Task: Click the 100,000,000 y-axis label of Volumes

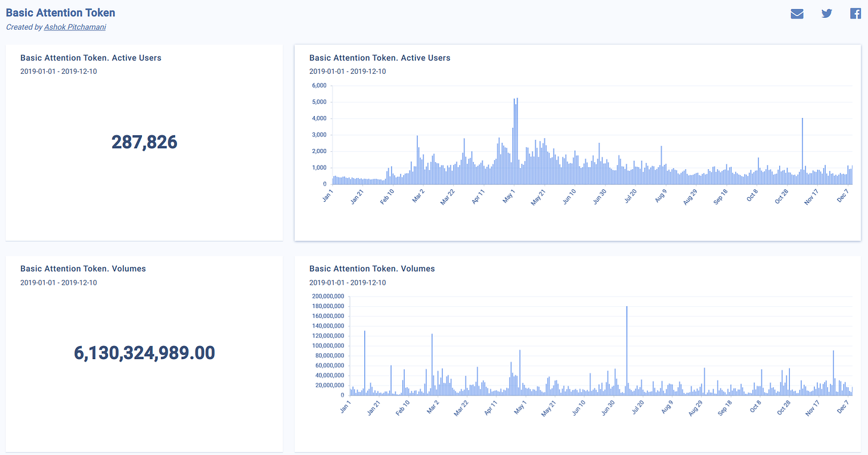Action: pos(328,345)
